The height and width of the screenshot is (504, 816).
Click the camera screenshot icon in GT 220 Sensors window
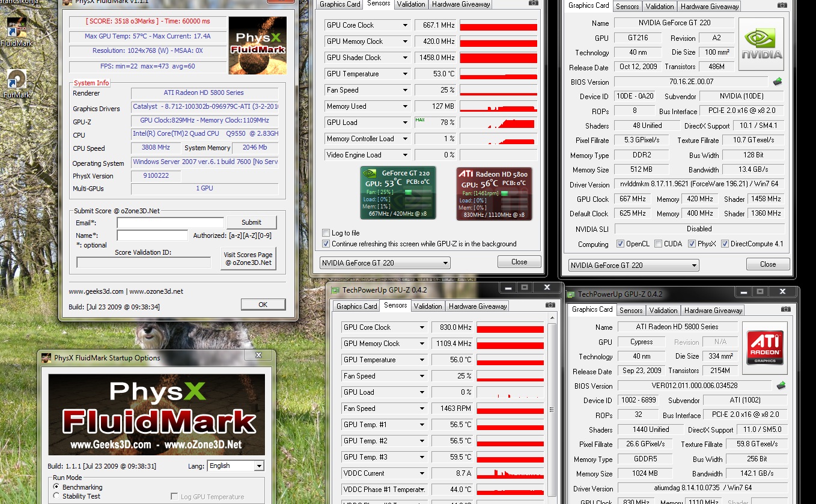coord(533,4)
